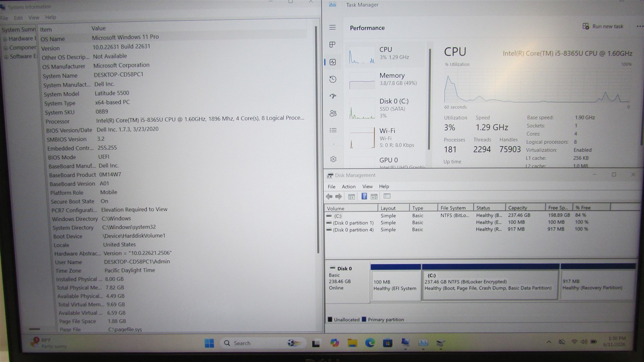The width and height of the screenshot is (644, 362).
Task: Open Help menu in Disk Management
Action: pos(384,187)
